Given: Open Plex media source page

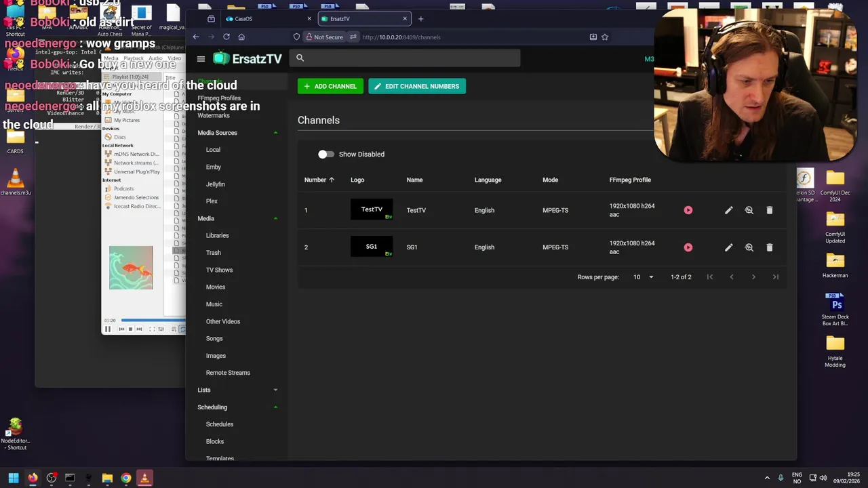Looking at the screenshot, I should pos(212,201).
